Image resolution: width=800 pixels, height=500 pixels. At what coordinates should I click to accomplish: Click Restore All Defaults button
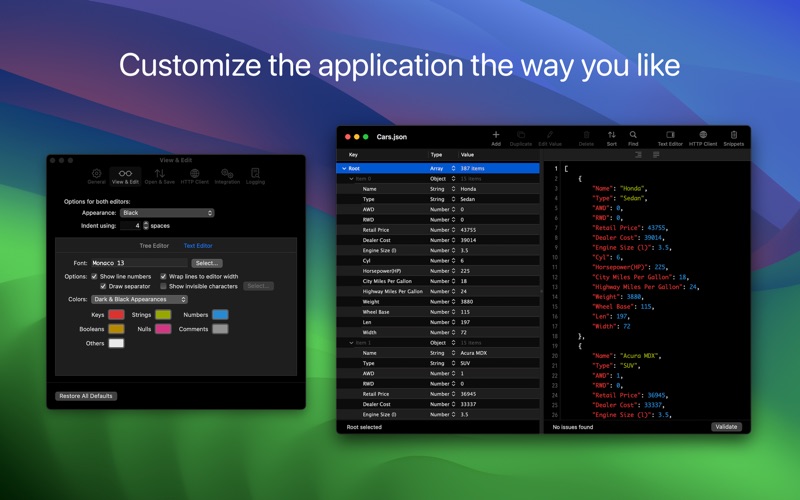(86, 396)
